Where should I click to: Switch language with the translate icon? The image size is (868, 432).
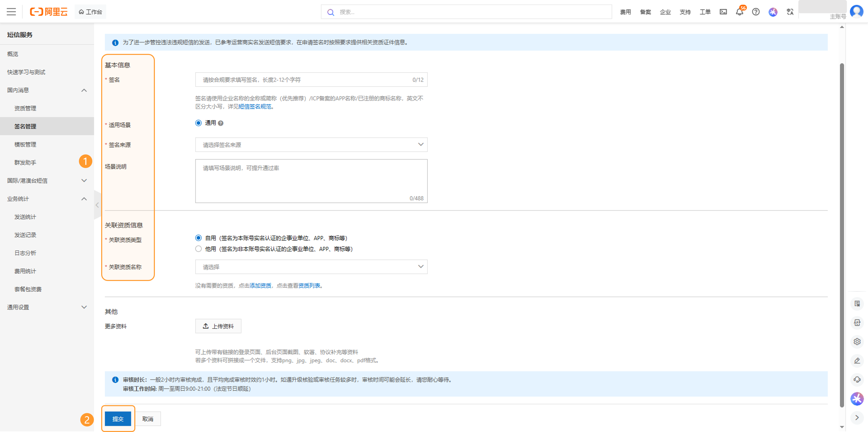tap(790, 12)
